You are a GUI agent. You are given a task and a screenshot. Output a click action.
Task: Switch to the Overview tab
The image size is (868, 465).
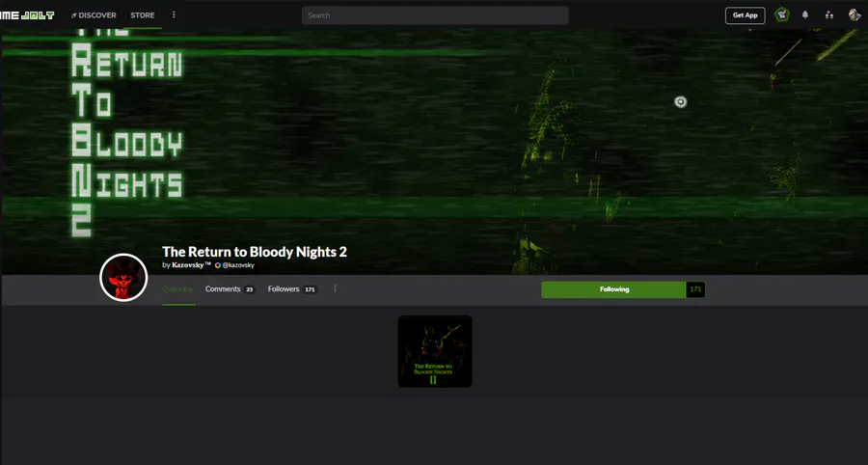pos(178,289)
